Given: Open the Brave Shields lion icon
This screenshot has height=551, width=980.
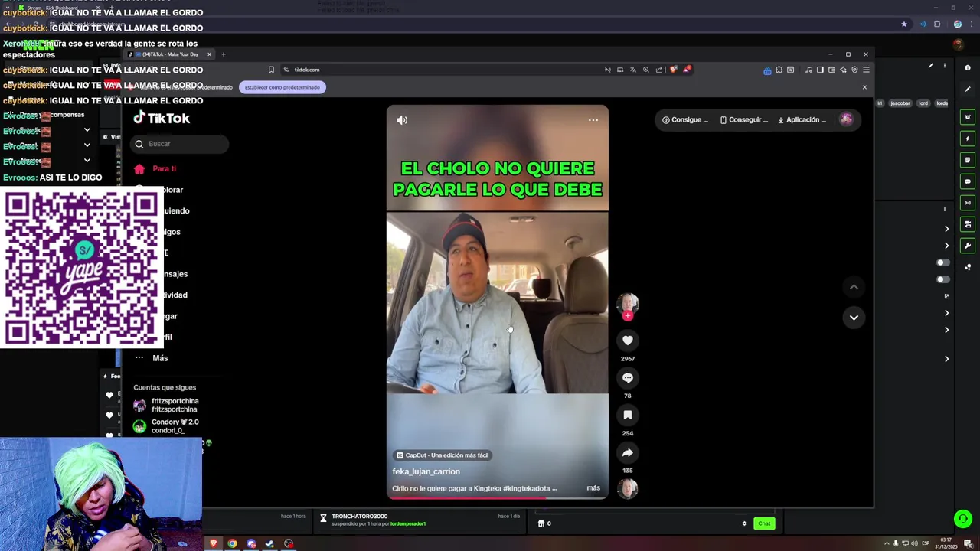Looking at the screenshot, I should [x=674, y=70].
